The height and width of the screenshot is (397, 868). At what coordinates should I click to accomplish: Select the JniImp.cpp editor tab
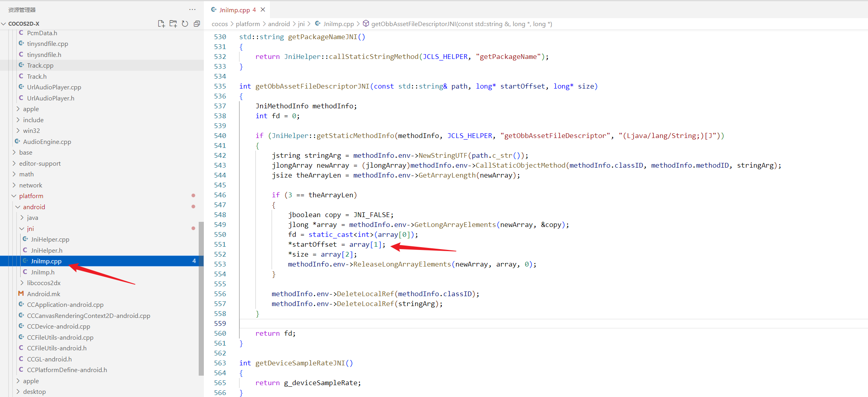[x=237, y=10]
